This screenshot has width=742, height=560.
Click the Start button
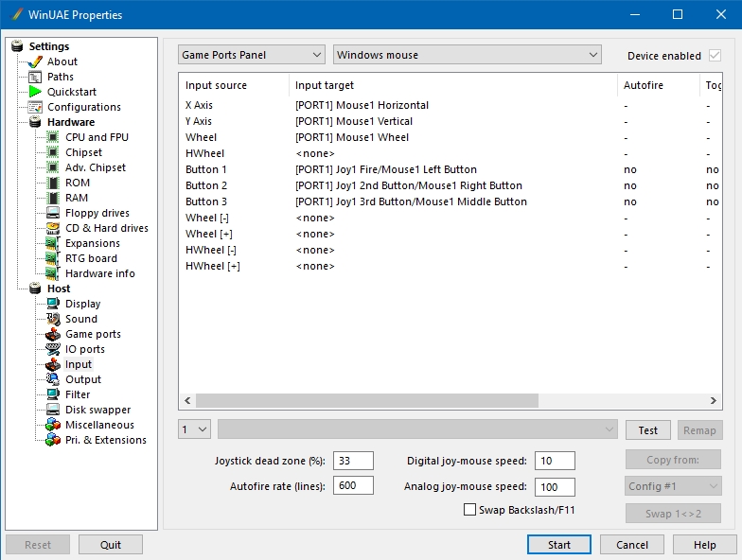pos(558,545)
